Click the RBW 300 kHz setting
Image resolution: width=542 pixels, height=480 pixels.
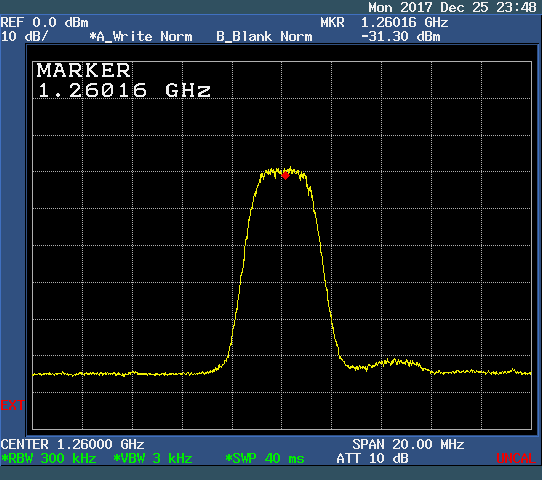(x=49, y=458)
